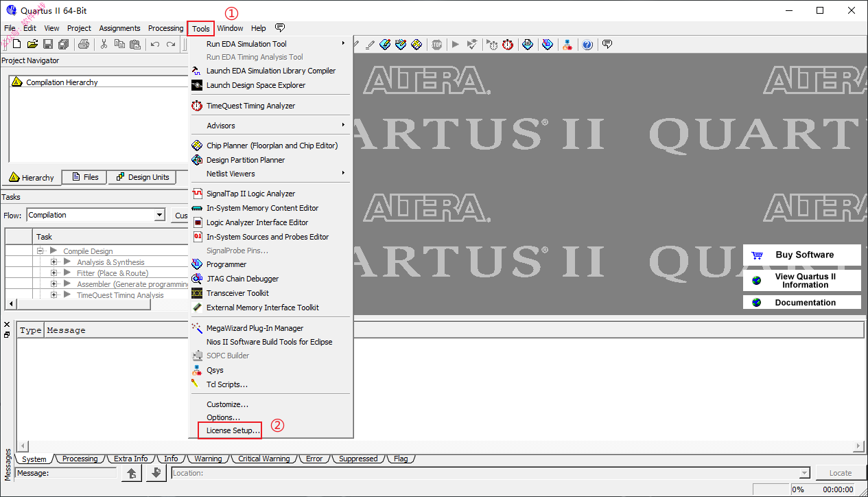Open the Assignments menu

tap(119, 28)
